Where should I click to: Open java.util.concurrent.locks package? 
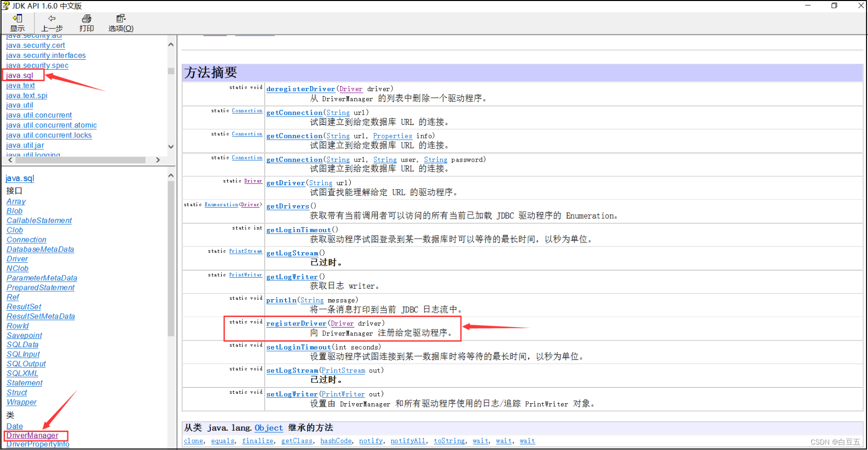pyautogui.click(x=49, y=135)
